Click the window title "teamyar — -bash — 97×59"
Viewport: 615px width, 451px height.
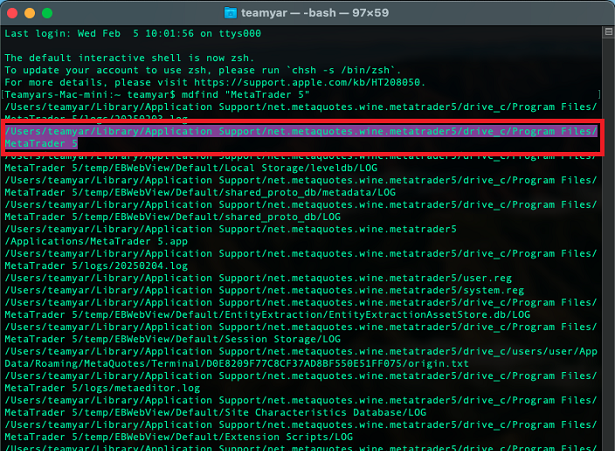(318, 13)
